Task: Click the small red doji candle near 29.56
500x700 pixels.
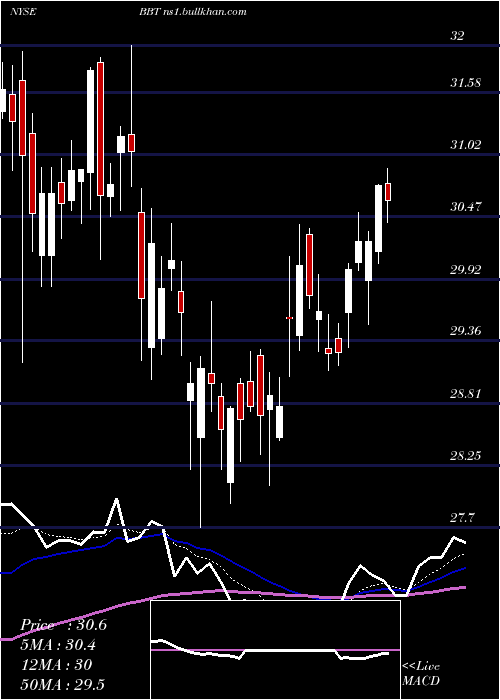Action: point(289,318)
